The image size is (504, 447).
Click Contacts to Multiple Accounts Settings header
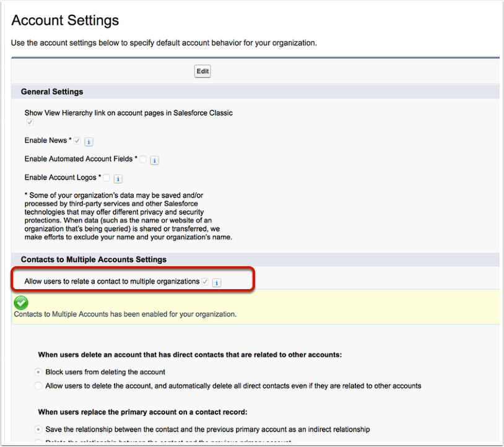(94, 259)
